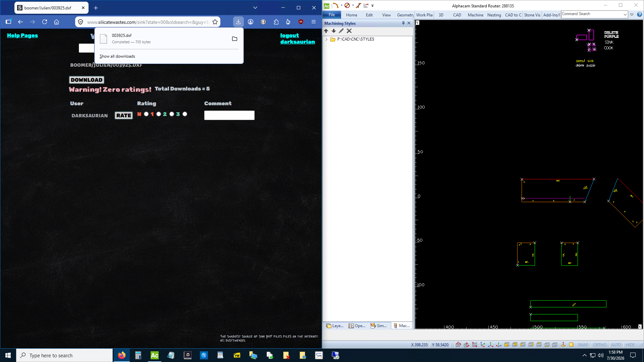Switch to the Machine ribbon tab

(475, 15)
